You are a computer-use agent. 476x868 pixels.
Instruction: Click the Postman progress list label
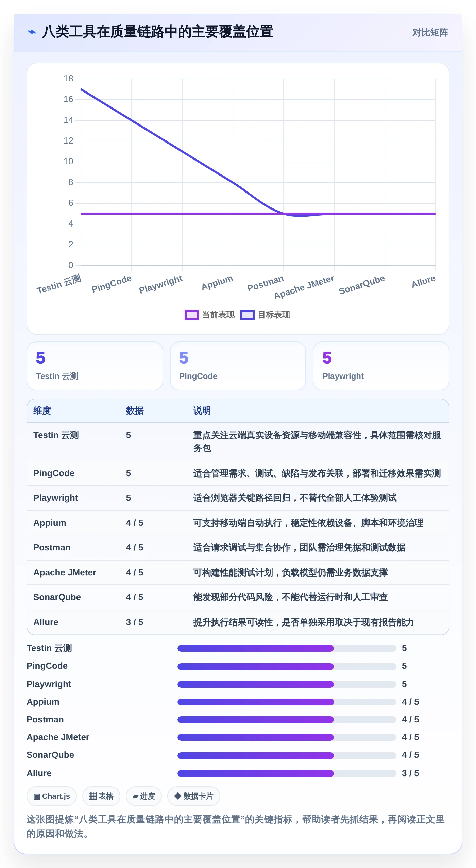click(45, 720)
